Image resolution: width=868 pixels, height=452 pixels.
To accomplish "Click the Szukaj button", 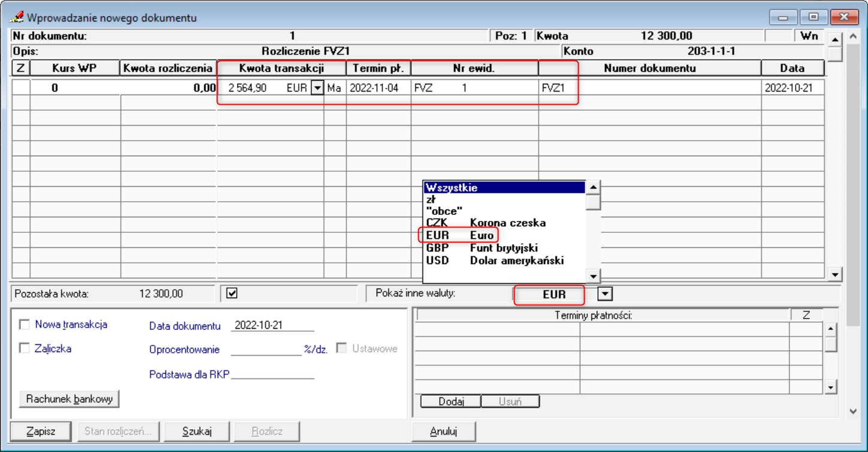I will (197, 431).
